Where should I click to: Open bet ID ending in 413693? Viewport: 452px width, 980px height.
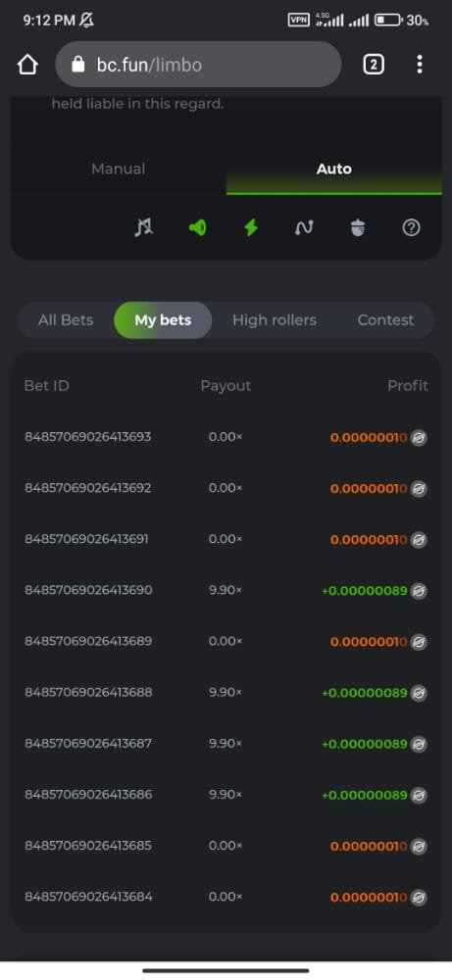87,437
